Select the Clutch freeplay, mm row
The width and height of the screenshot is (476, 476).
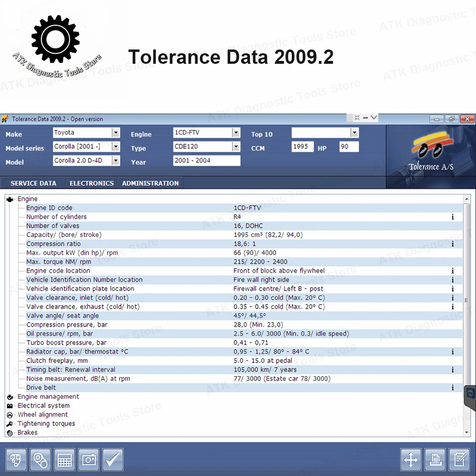click(x=244, y=361)
